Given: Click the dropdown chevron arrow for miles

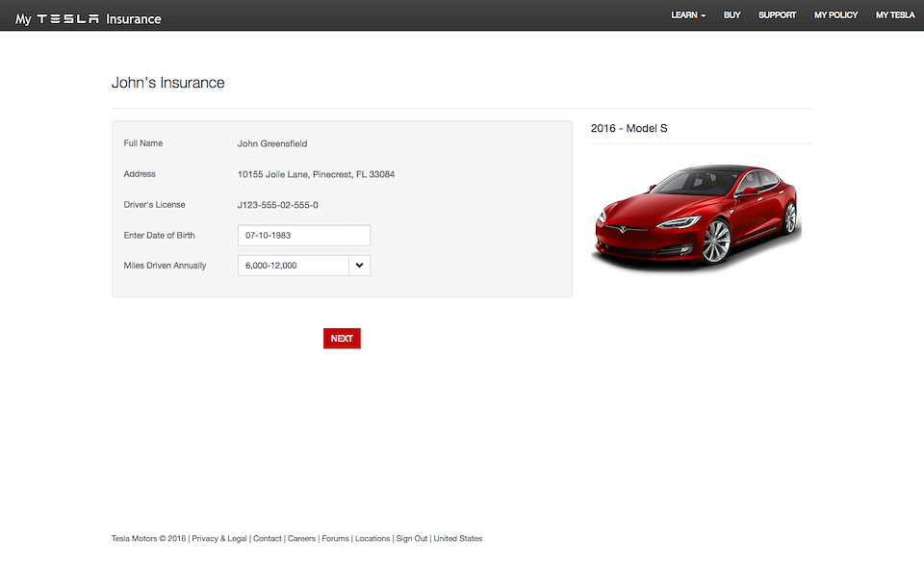Looking at the screenshot, I should pyautogui.click(x=359, y=266).
